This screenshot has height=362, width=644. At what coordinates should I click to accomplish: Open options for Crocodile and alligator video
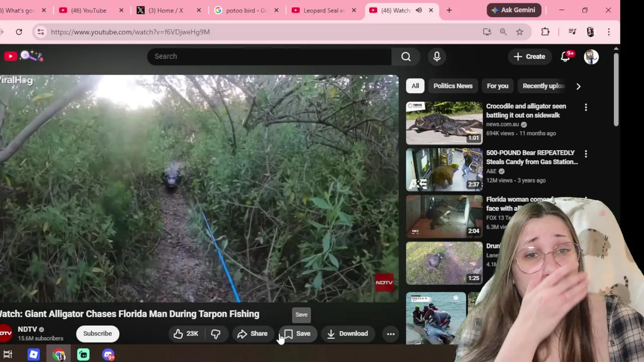(586, 107)
